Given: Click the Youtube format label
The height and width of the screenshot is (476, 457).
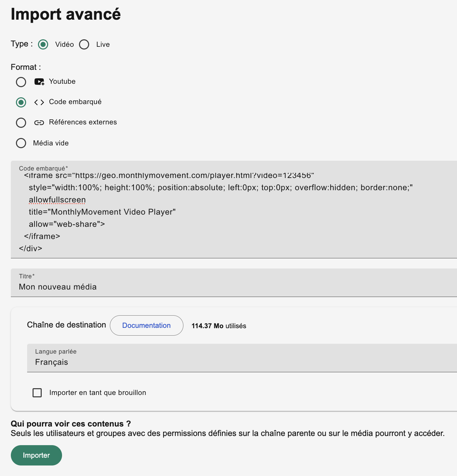Looking at the screenshot, I should [x=62, y=81].
